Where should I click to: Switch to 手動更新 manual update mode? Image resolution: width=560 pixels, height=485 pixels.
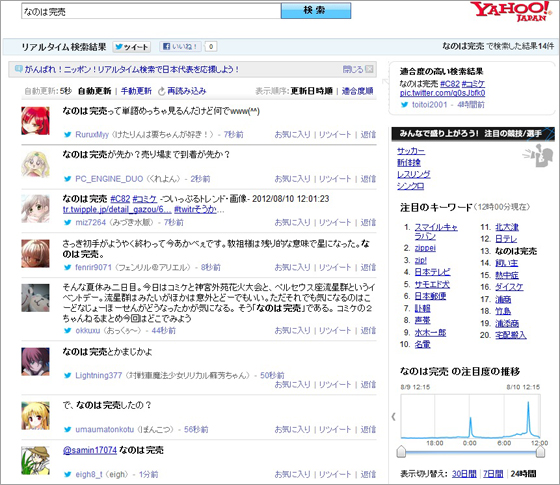(136, 91)
